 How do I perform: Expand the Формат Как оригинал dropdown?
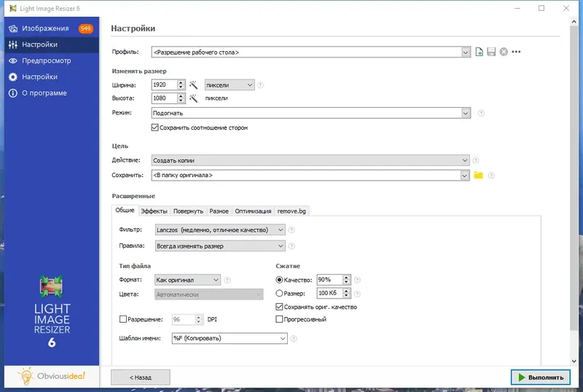(x=187, y=280)
